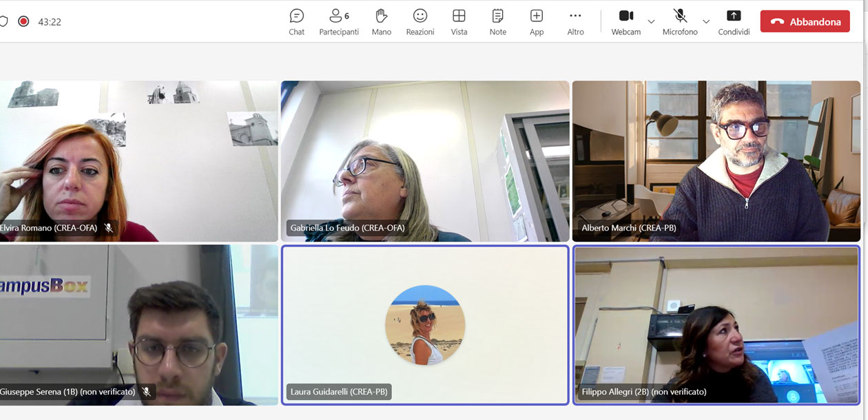Screen dimensions: 868x420
Task: Add an App to the meeting
Action: (x=537, y=22)
